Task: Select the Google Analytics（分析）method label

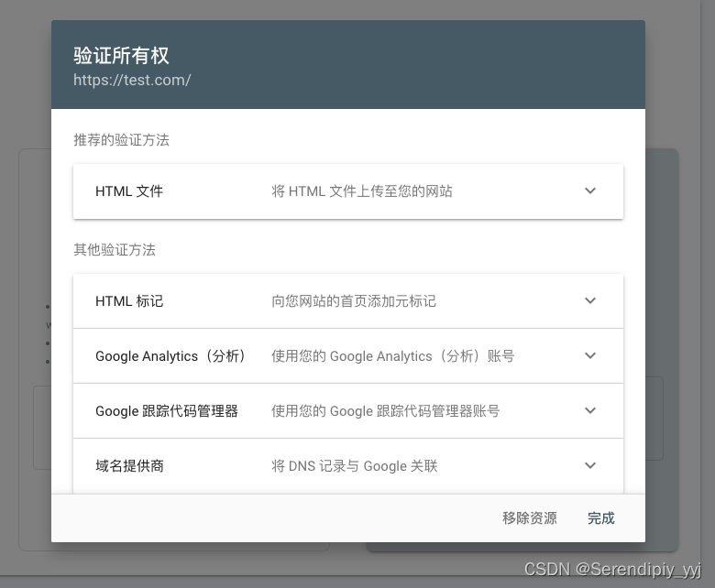Action: click(x=171, y=356)
